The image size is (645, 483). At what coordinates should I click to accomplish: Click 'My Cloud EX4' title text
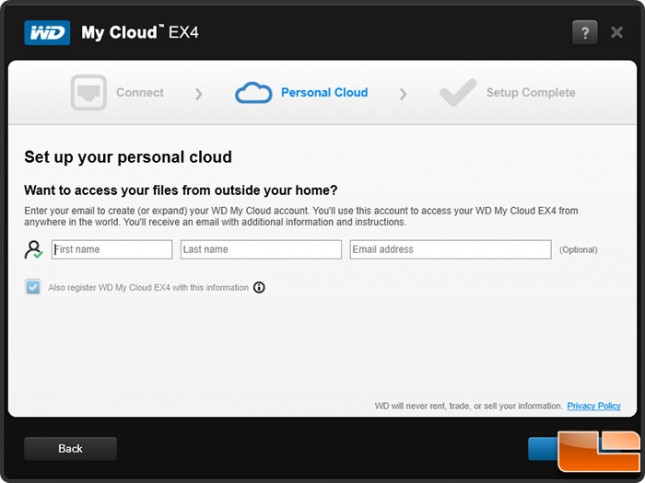pyautogui.click(x=140, y=32)
